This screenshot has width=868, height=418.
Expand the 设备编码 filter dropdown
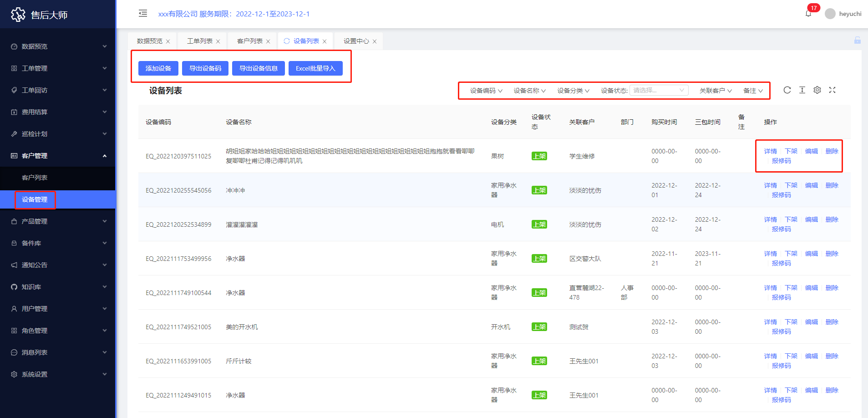[486, 91]
